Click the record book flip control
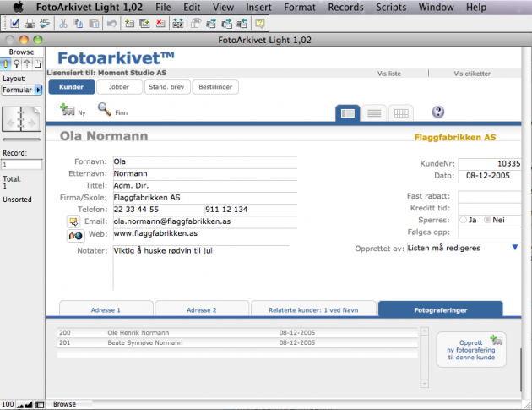The height and width of the screenshot is (410, 532). (21, 119)
